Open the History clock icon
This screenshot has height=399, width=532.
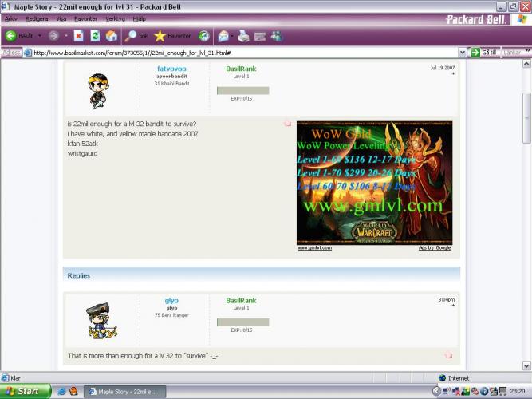tap(204, 36)
